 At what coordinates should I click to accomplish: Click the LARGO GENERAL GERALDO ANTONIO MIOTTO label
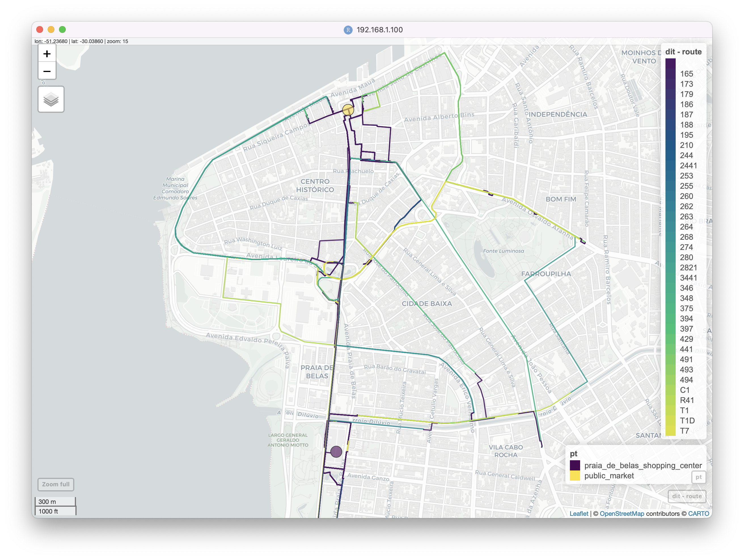(288, 440)
